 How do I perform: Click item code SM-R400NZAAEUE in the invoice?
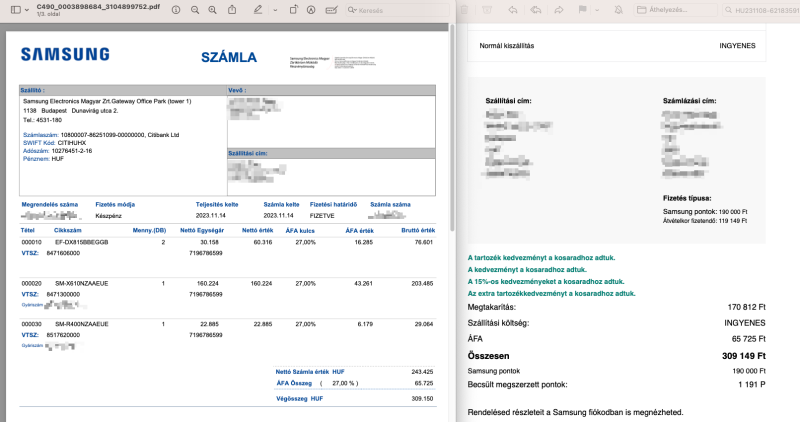(82, 324)
